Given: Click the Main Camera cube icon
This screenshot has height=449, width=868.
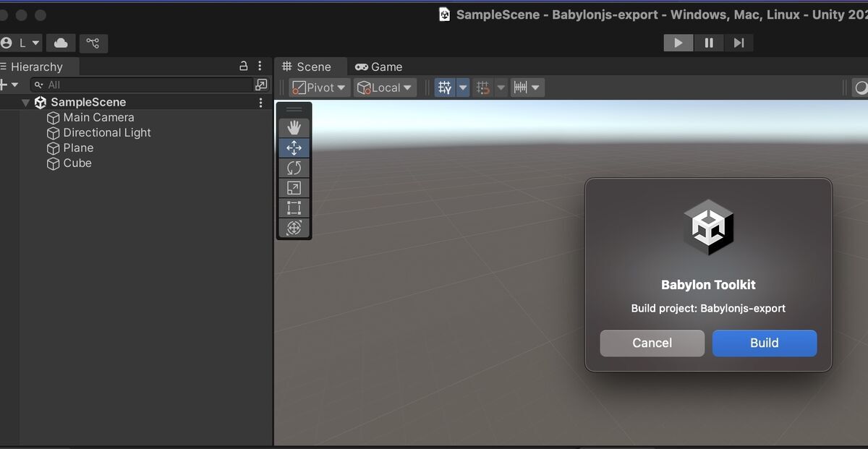Looking at the screenshot, I should coord(53,118).
